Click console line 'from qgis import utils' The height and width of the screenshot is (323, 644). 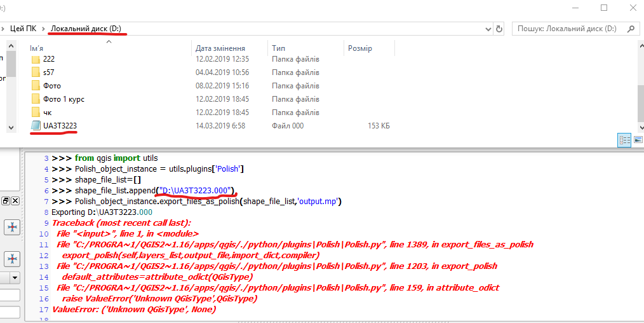tap(116, 158)
